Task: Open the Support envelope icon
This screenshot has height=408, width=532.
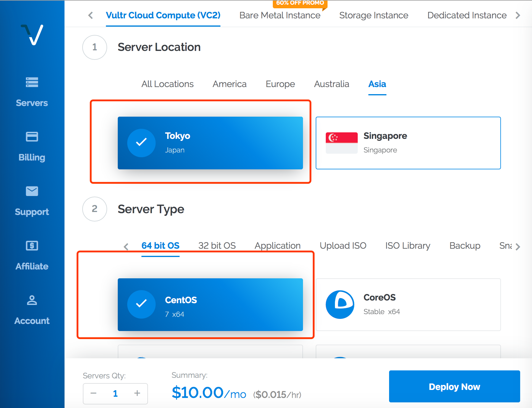Action: 32,191
